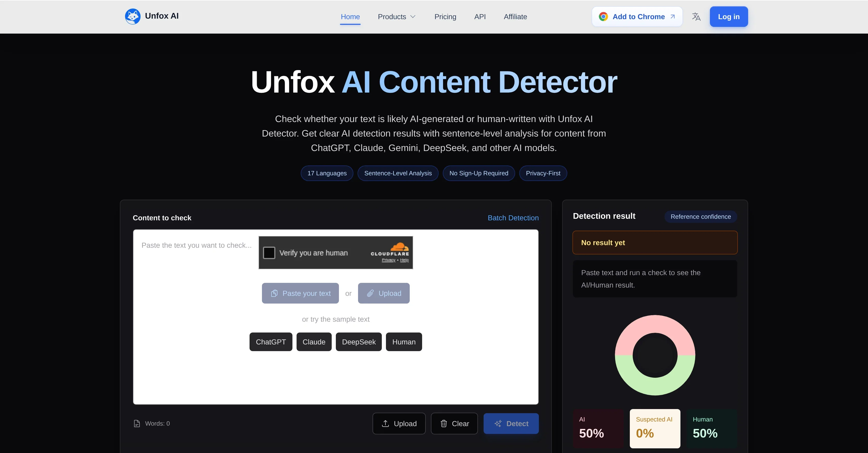Image resolution: width=868 pixels, height=453 pixels.
Task: Click the Unfox AI brand name text
Action: [162, 16]
